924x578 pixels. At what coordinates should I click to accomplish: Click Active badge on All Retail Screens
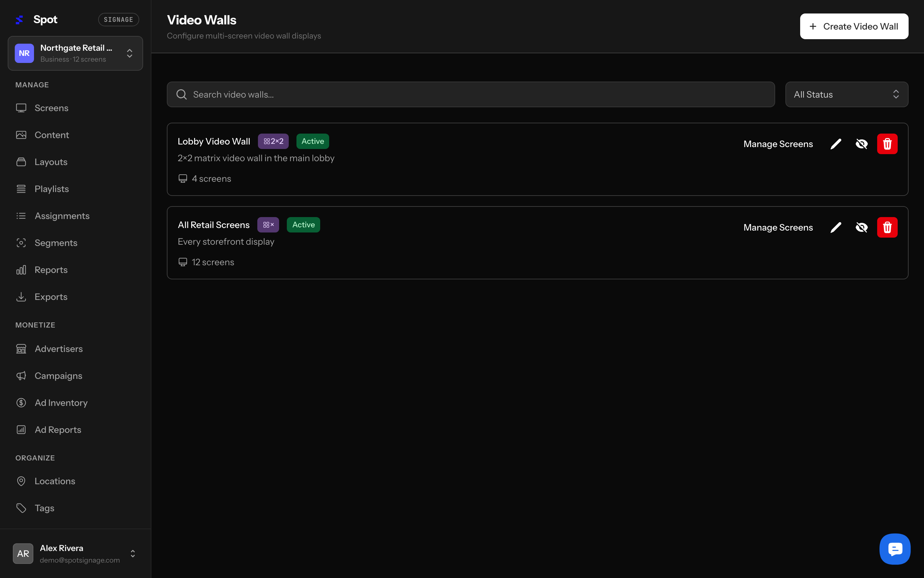pyautogui.click(x=304, y=225)
